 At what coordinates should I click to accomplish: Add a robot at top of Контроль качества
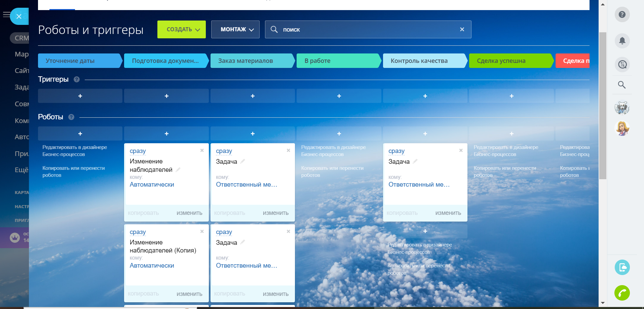click(x=425, y=133)
